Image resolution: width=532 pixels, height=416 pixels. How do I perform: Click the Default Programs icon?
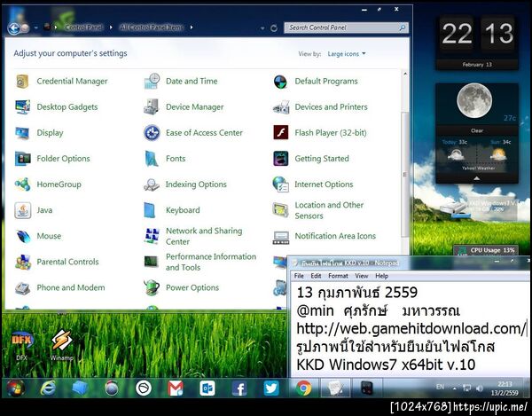[280, 82]
